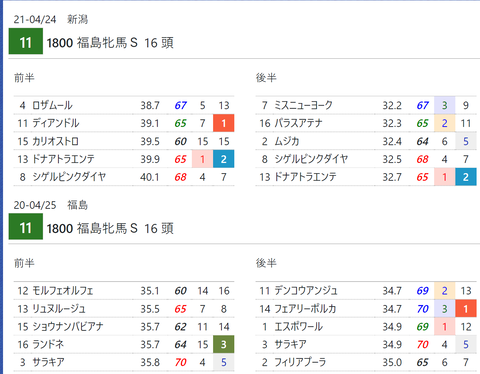Click horse name ディアンドル
This screenshot has width=480, height=374.
56,123
